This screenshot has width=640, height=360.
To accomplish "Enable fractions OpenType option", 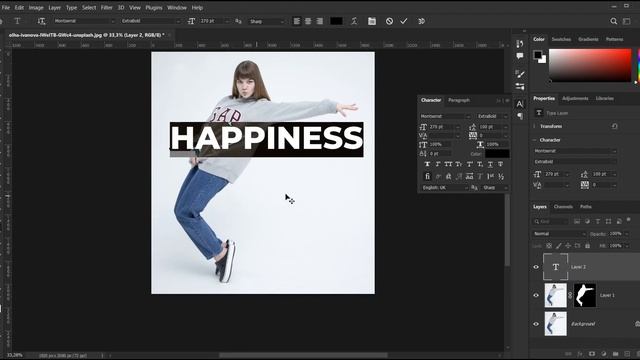I will point(501,176).
